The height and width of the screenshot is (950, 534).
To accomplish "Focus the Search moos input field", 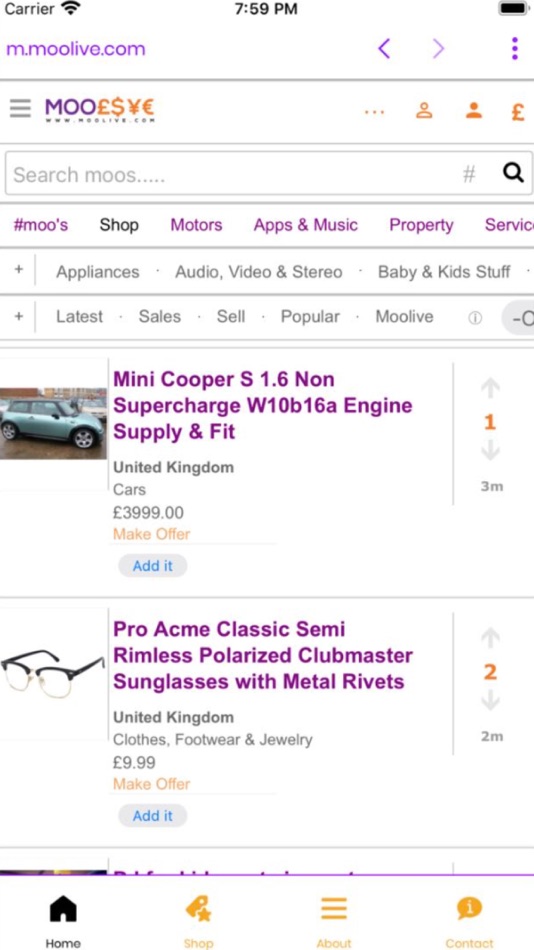I will coord(269,174).
